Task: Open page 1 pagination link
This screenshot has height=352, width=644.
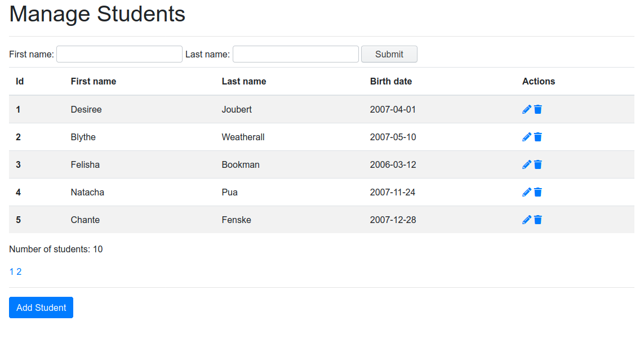Action: [12, 272]
